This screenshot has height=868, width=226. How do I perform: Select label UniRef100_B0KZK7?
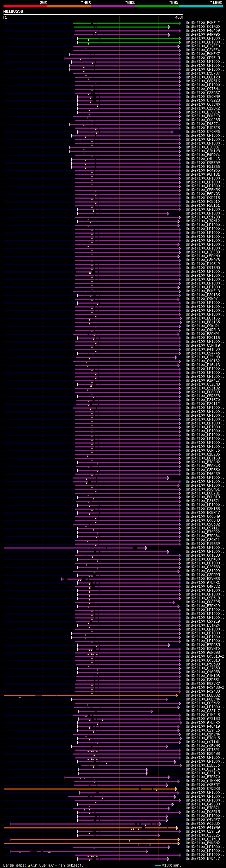[x=203, y=54]
